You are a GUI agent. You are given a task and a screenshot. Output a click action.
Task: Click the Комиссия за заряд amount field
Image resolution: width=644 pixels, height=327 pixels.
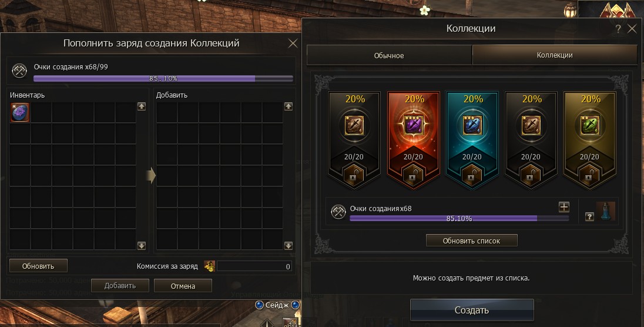(254, 266)
